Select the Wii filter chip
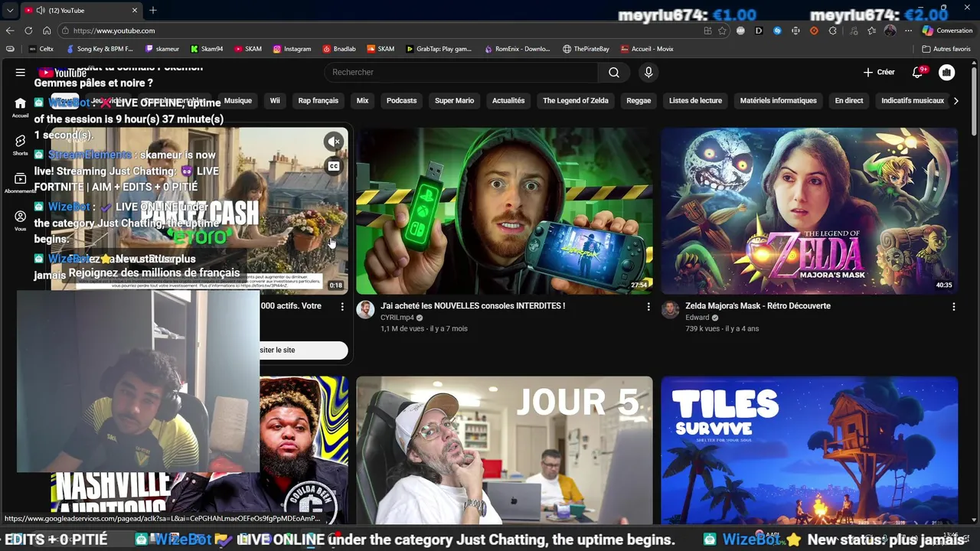 click(275, 100)
